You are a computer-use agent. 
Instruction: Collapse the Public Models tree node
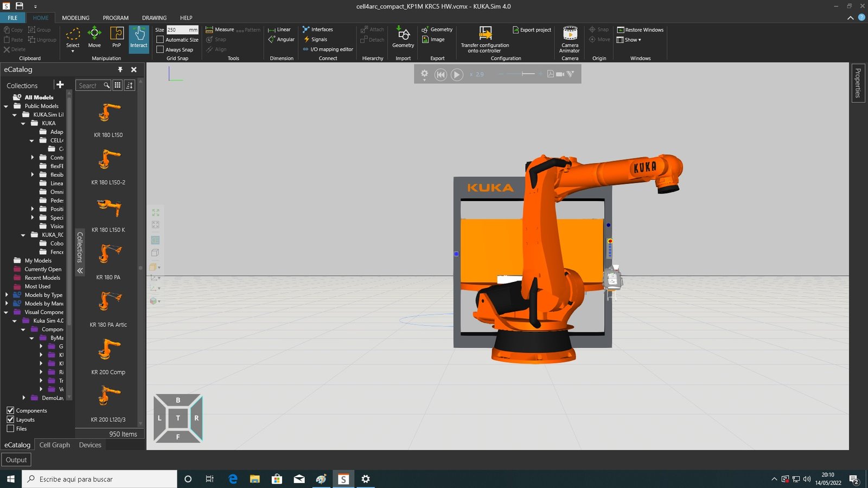(6, 106)
